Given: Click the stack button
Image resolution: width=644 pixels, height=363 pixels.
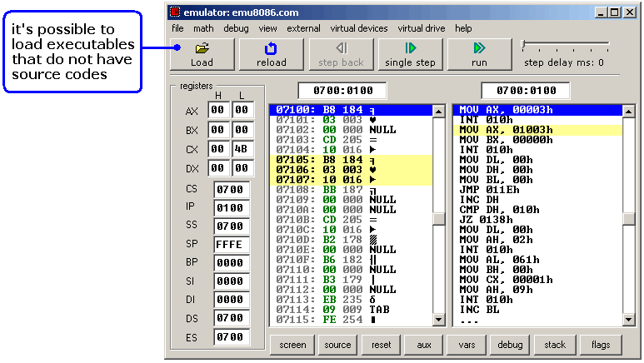Looking at the screenshot, I should [x=555, y=345].
